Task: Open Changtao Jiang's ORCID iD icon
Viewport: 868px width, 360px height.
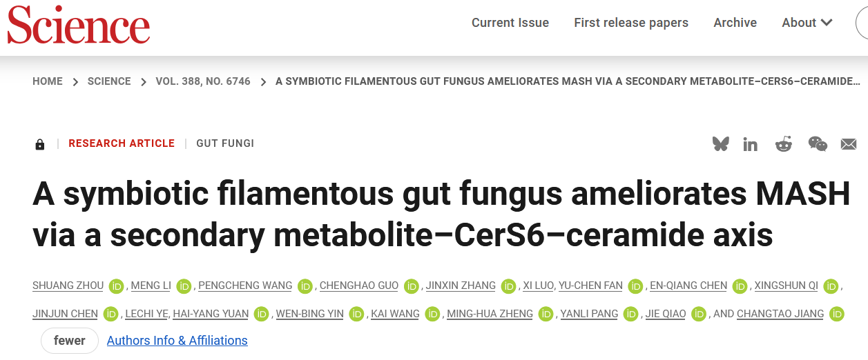Action: pyautogui.click(x=837, y=314)
